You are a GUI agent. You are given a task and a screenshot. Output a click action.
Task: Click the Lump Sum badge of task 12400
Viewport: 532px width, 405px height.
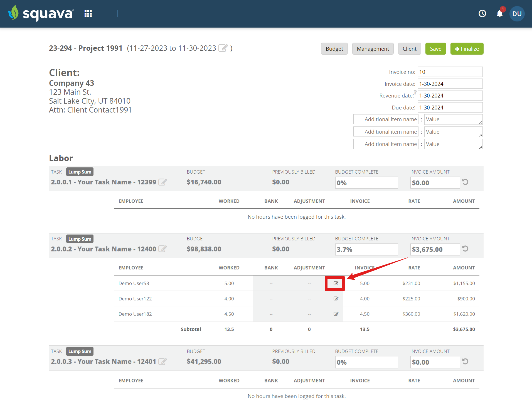pos(80,239)
